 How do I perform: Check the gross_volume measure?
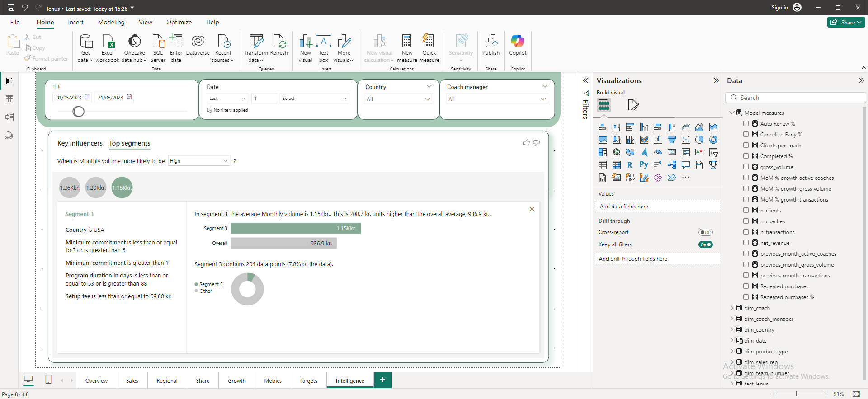click(746, 167)
